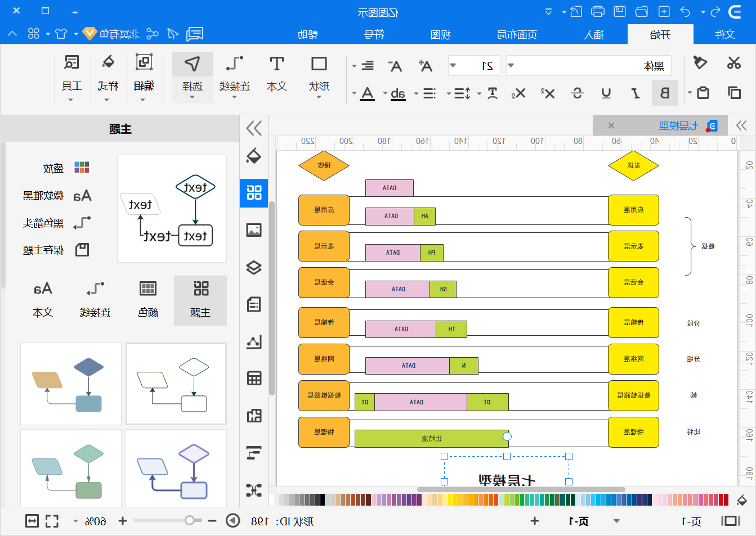The image size is (756, 536).
Task: Activate the format painter brush
Action: 700,63
